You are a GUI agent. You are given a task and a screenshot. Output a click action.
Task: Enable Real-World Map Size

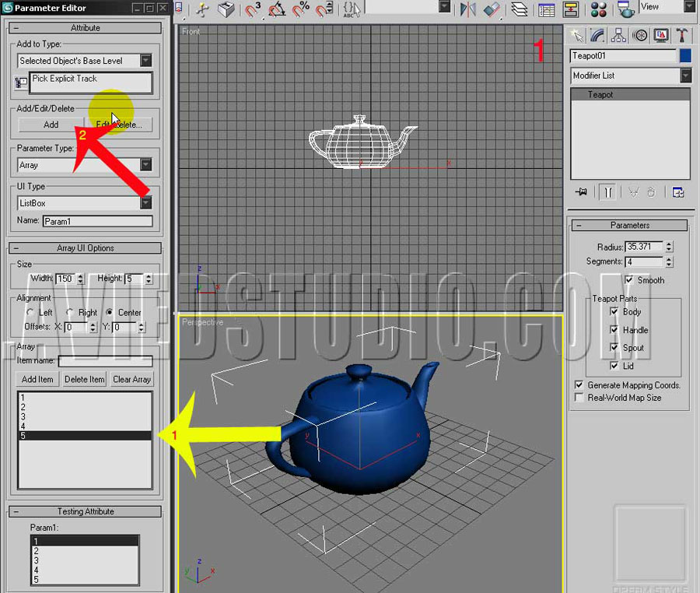point(579,398)
